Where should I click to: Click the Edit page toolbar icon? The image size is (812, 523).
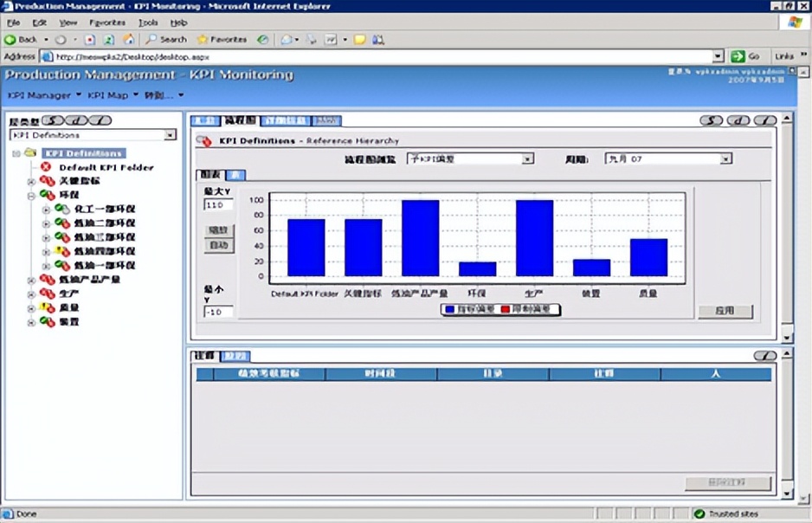(x=331, y=39)
